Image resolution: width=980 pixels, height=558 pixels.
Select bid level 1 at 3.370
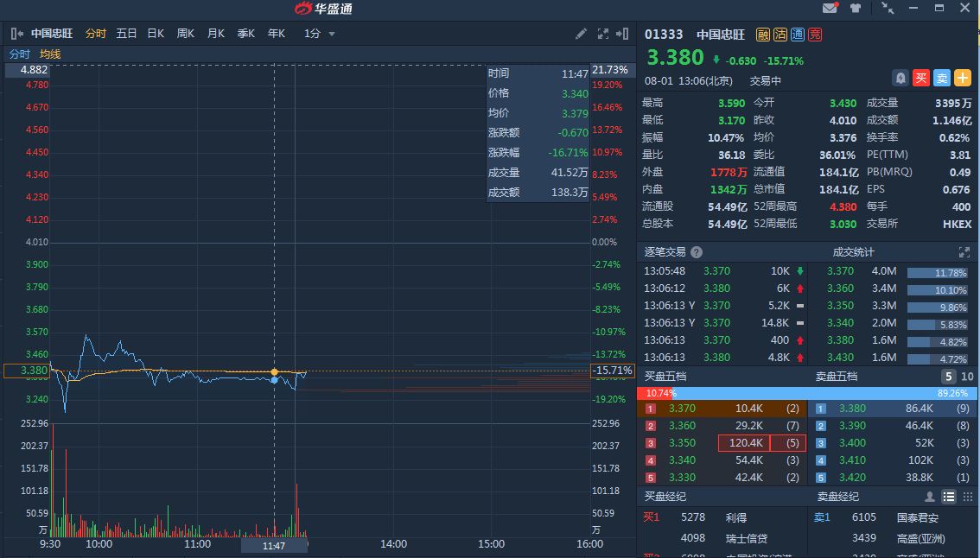tap(722, 409)
